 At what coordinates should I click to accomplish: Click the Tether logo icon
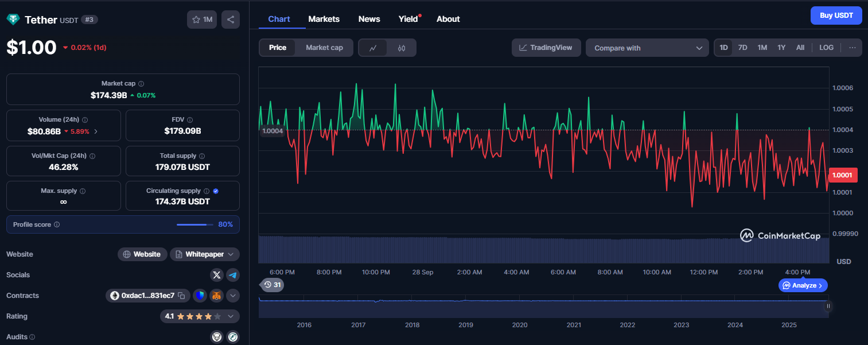[x=13, y=20]
